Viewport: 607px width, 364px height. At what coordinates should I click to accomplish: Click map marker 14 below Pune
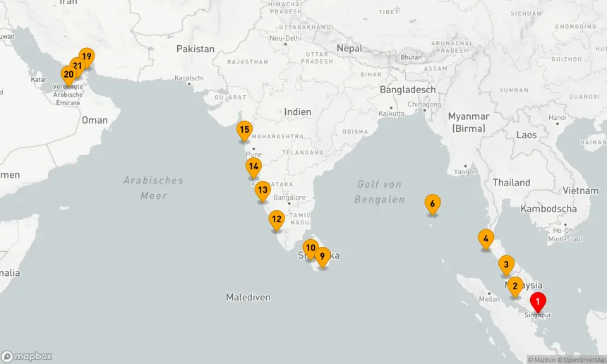[253, 168]
